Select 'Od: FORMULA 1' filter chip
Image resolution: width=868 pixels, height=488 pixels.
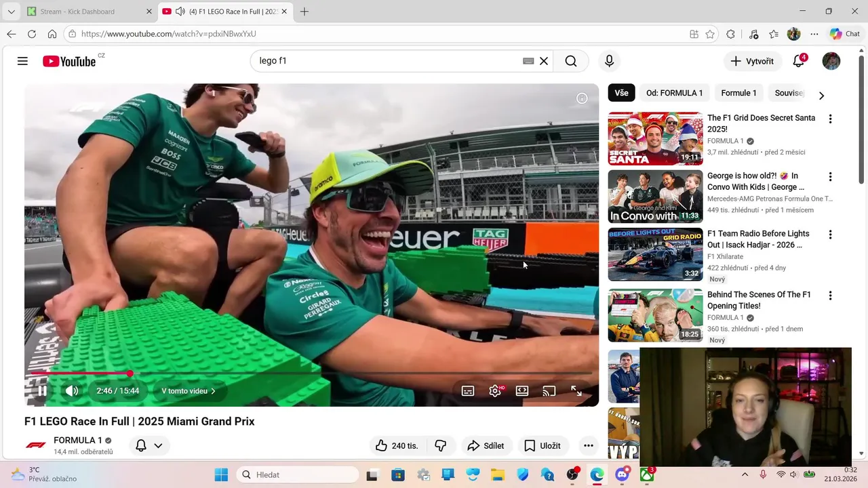[674, 93]
